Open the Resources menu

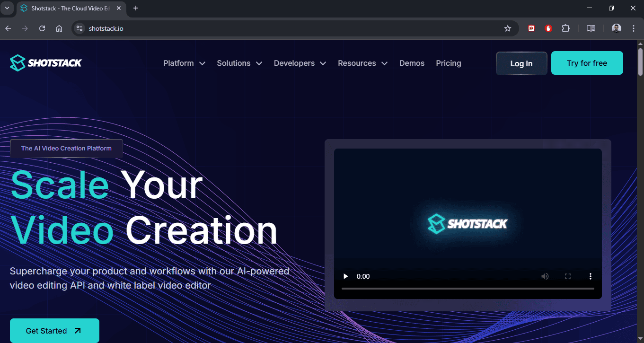tap(362, 63)
